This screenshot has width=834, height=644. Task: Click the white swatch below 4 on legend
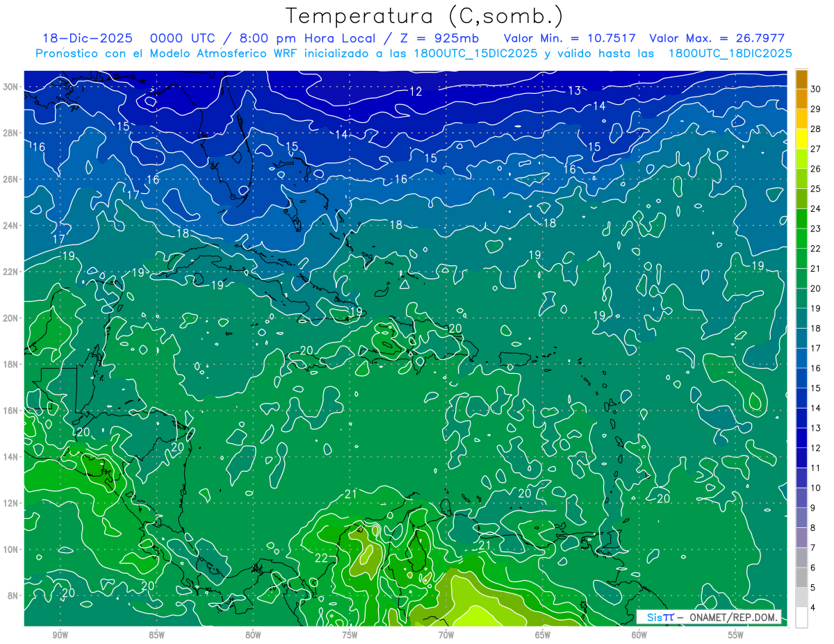coord(802,618)
